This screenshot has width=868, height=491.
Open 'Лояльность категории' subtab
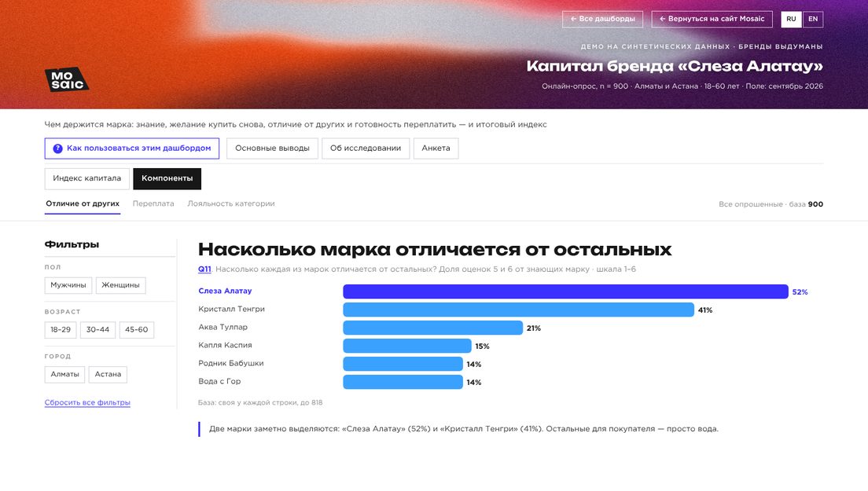click(x=231, y=204)
